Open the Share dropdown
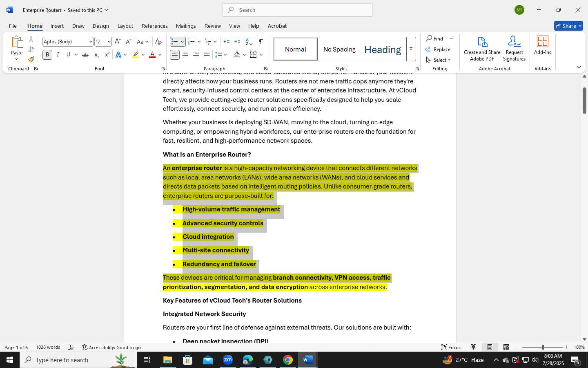Image resolution: width=588 pixels, height=368 pixels. [x=568, y=26]
